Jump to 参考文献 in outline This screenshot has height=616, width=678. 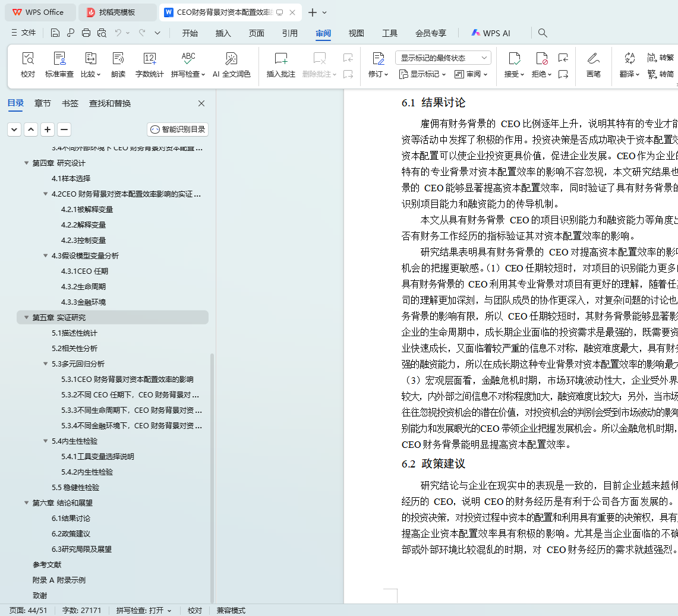pos(47,564)
